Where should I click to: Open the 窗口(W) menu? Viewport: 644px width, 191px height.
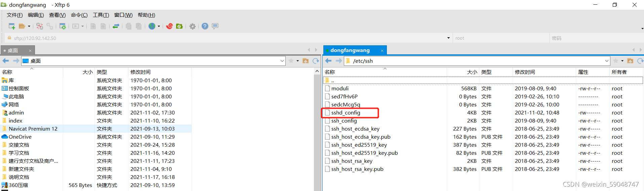pyautogui.click(x=123, y=15)
